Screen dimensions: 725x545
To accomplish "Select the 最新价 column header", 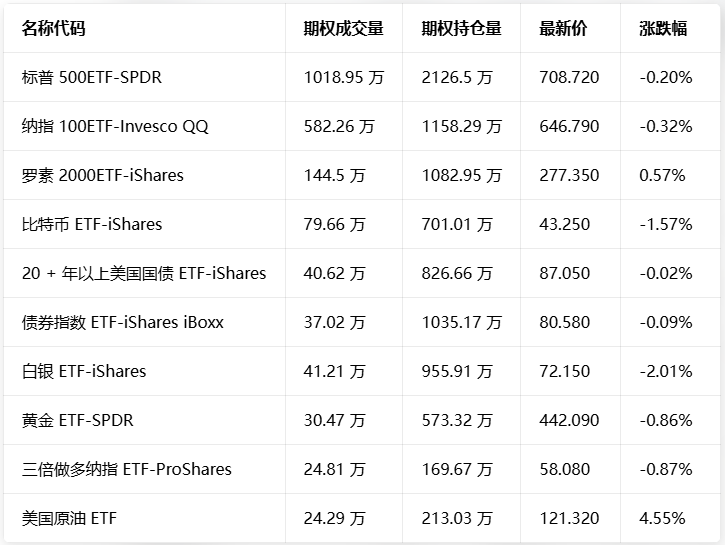I will 563,28.
